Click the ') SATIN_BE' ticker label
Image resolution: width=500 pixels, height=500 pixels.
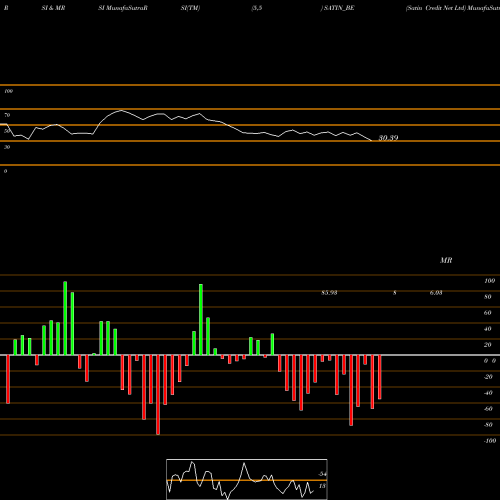[338, 8]
